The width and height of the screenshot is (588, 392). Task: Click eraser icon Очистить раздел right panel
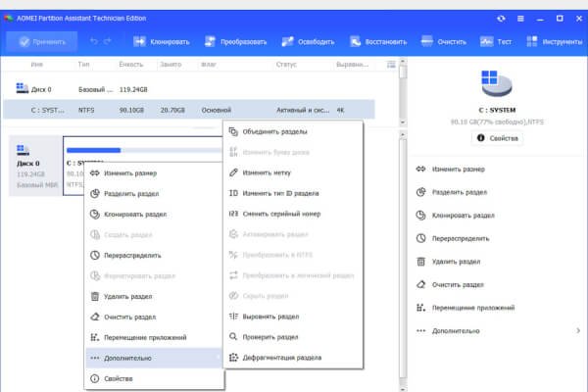[420, 285]
